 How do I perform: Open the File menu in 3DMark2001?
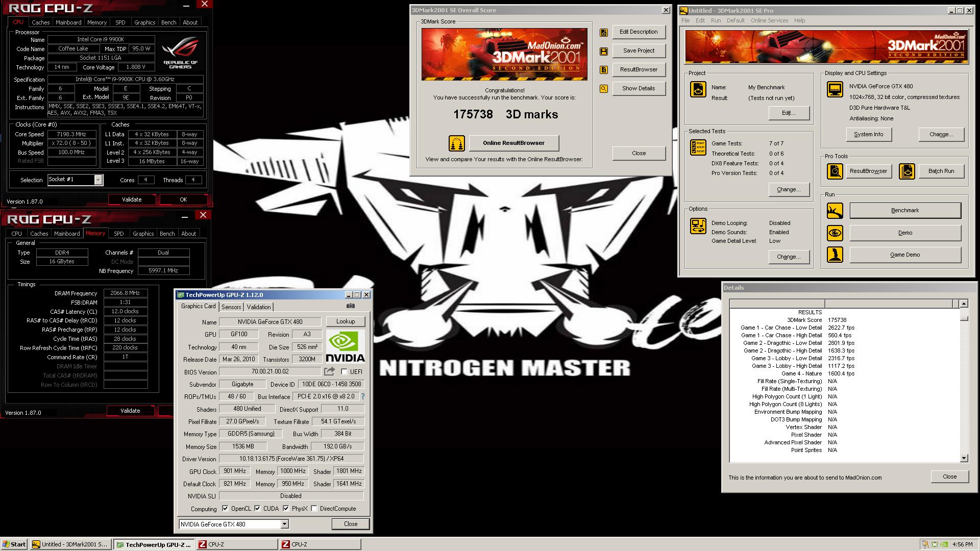click(x=685, y=21)
